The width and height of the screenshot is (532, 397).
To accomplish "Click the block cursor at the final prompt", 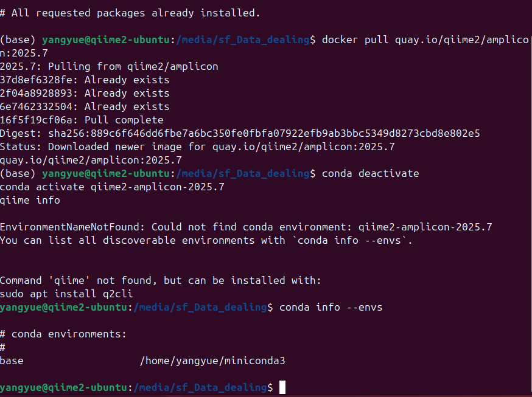I will [x=282, y=387].
